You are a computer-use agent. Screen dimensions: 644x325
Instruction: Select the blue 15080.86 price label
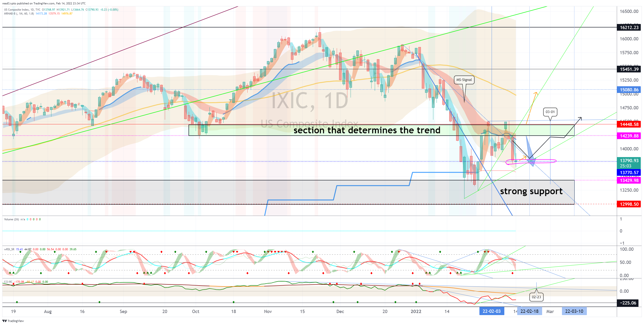629,90
